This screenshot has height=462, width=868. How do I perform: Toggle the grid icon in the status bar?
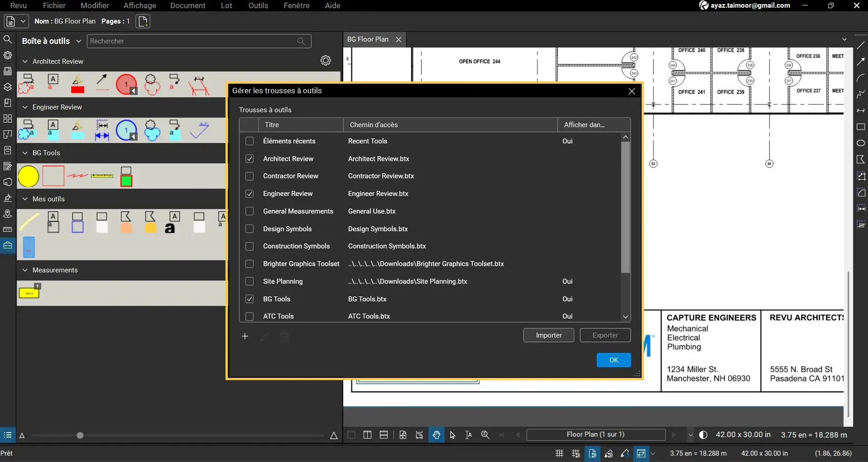559,453
